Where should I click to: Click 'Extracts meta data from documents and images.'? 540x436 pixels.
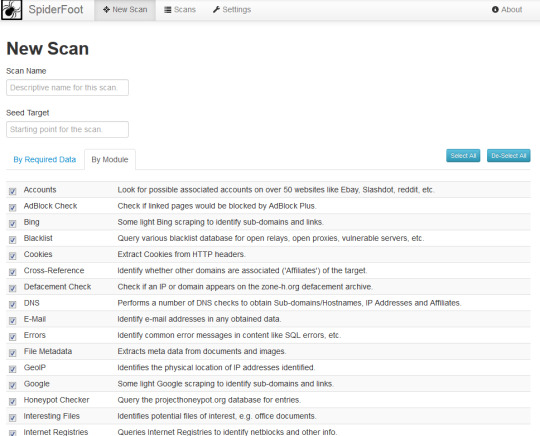202,352
